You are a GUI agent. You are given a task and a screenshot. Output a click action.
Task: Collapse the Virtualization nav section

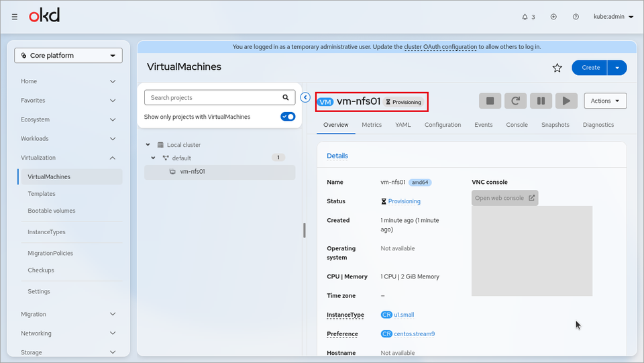tap(68, 158)
